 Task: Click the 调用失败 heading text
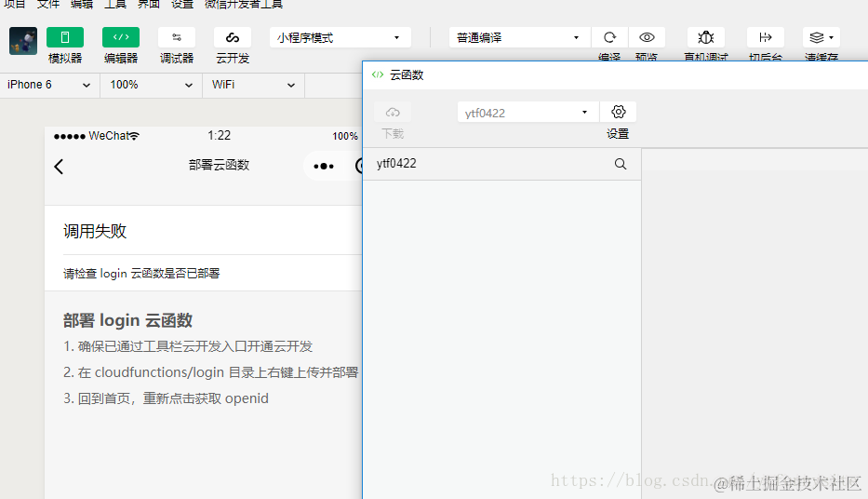[95, 231]
